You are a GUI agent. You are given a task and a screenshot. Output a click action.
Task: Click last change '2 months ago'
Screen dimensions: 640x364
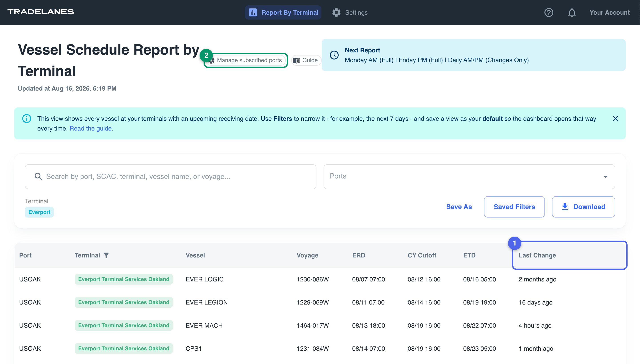pos(537,279)
